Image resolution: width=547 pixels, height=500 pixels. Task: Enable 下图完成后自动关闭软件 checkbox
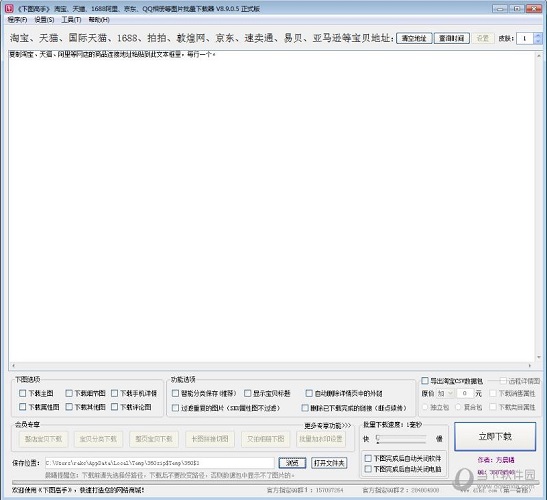(368, 458)
